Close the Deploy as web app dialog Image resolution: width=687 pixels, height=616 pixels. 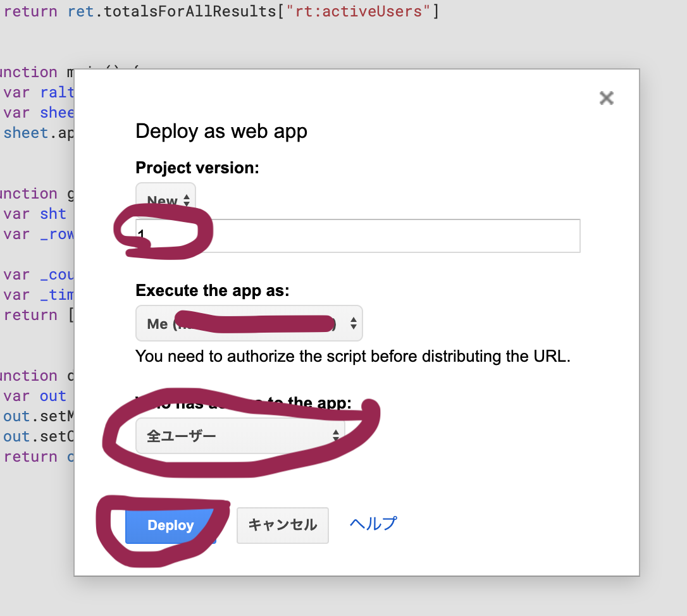606,98
